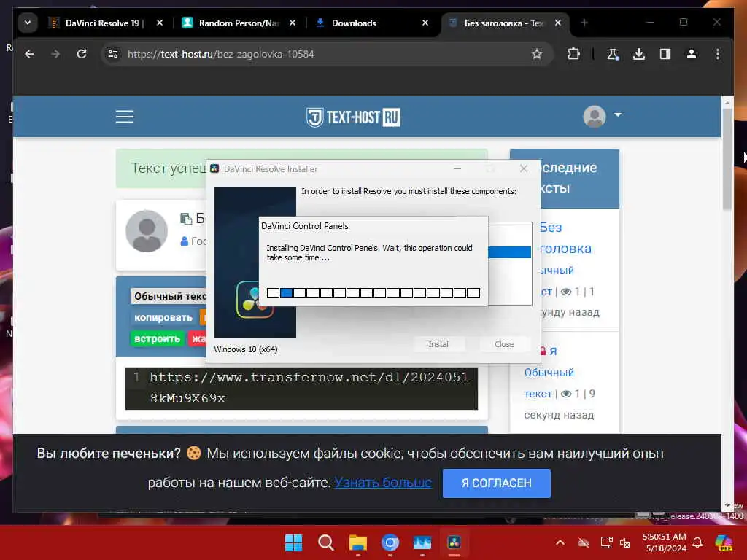Close the DaVinci Resolve 19 tab
747x560 pixels.
point(160,23)
